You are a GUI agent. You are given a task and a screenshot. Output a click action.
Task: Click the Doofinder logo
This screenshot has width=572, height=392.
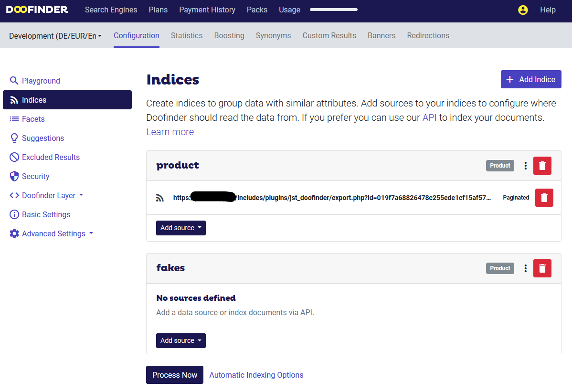[x=37, y=9]
